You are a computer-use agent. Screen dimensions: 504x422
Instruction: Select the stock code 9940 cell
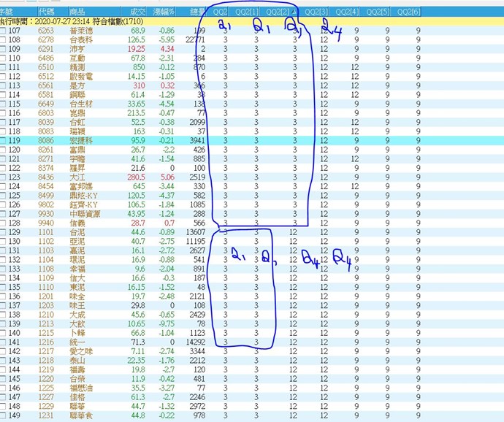(45, 221)
